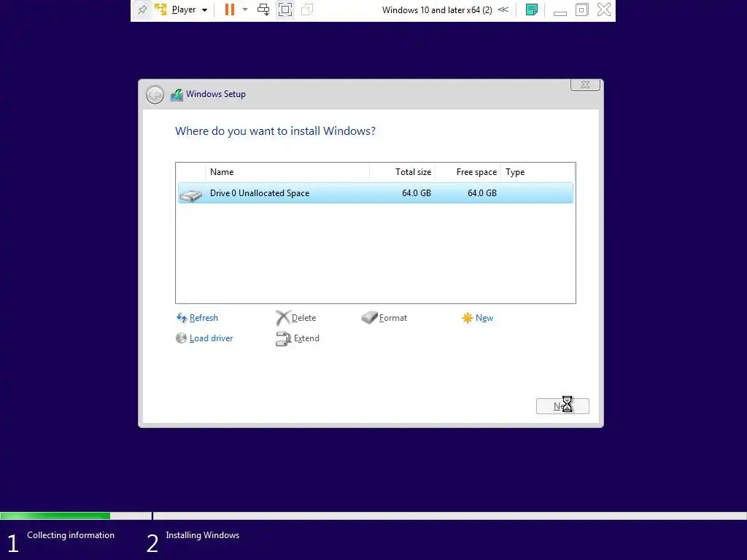The width and height of the screenshot is (747, 560).
Task: Go back using the round back arrow
Action: coord(155,95)
